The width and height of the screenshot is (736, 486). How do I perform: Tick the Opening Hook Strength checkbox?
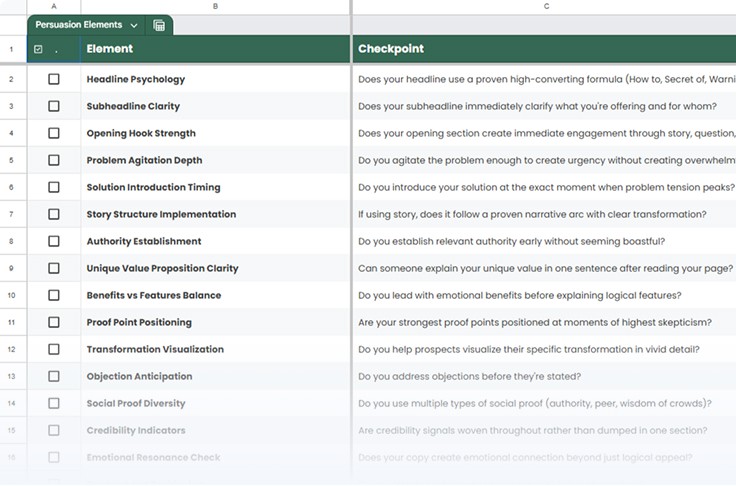coord(54,133)
